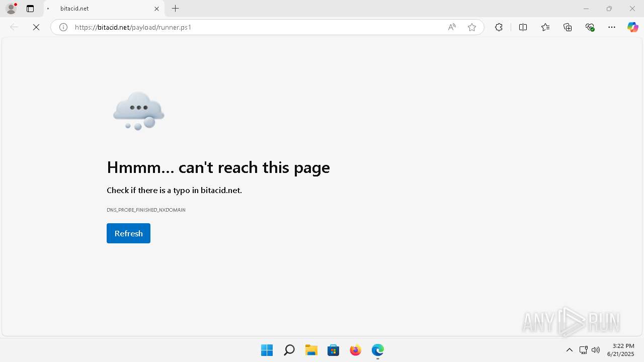Open Microsoft Store from taskbar
The image size is (644, 362).
333,350
